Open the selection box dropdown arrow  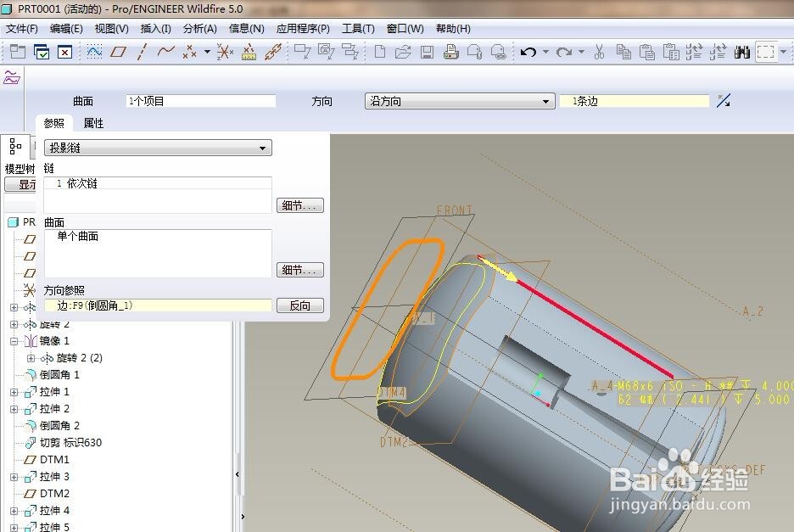click(x=783, y=52)
